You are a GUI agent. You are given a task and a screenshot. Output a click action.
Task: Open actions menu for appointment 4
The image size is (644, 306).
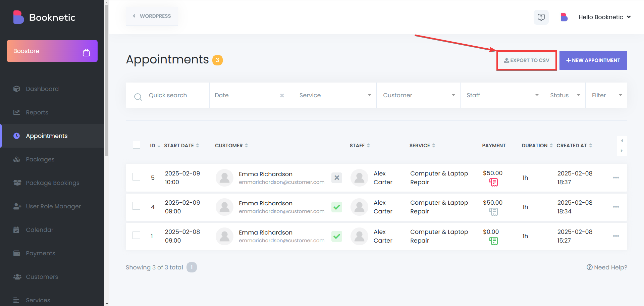(x=616, y=207)
